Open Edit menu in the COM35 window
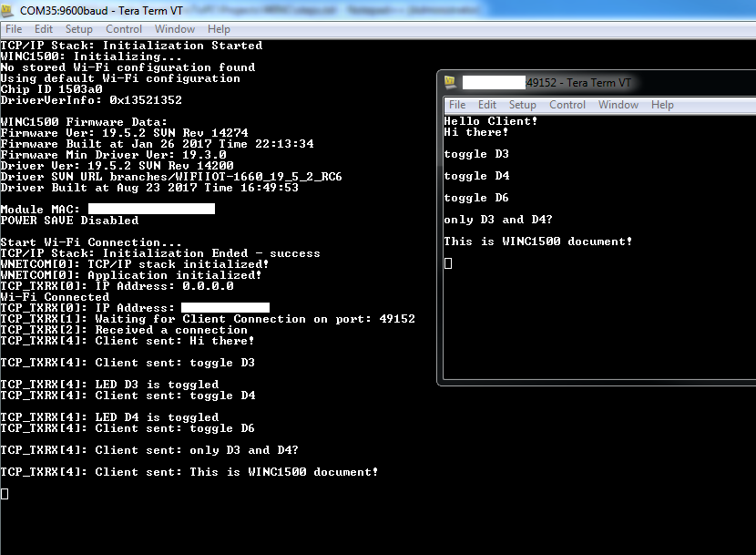This screenshot has height=555, width=756. pos(44,29)
